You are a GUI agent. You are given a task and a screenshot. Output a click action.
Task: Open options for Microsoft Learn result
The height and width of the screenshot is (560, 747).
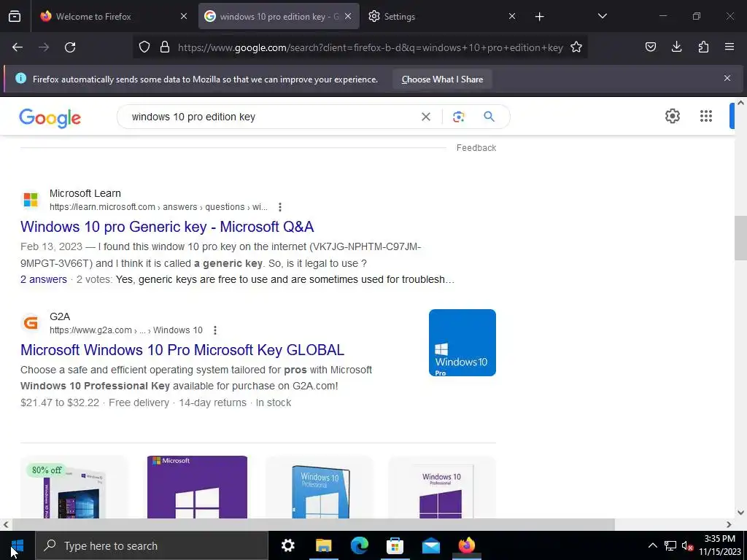[280, 207]
